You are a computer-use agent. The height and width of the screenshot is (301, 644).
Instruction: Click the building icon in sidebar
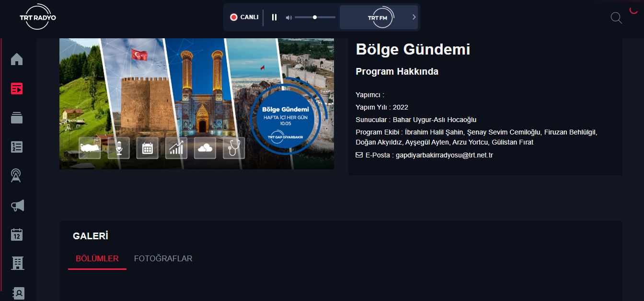pos(17,263)
